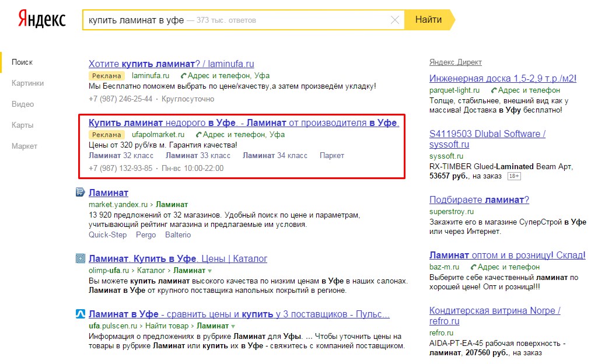This screenshot has height=364, width=598.
Task: Click the 'Реклама' label on ufapolmarket.ru ad
Action: pyautogui.click(x=106, y=135)
